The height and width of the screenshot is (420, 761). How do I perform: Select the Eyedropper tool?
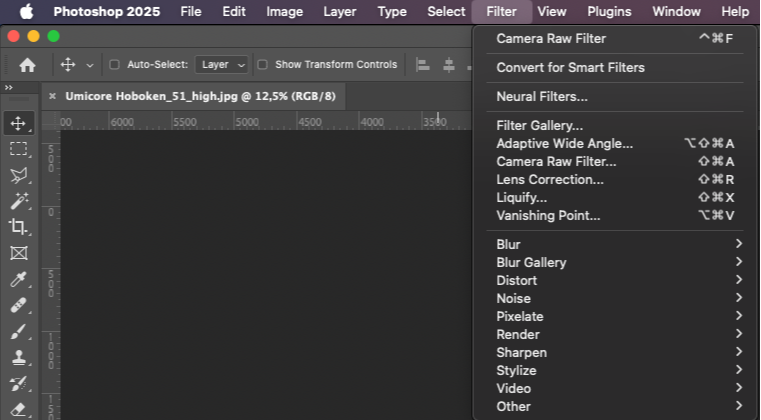point(18,280)
